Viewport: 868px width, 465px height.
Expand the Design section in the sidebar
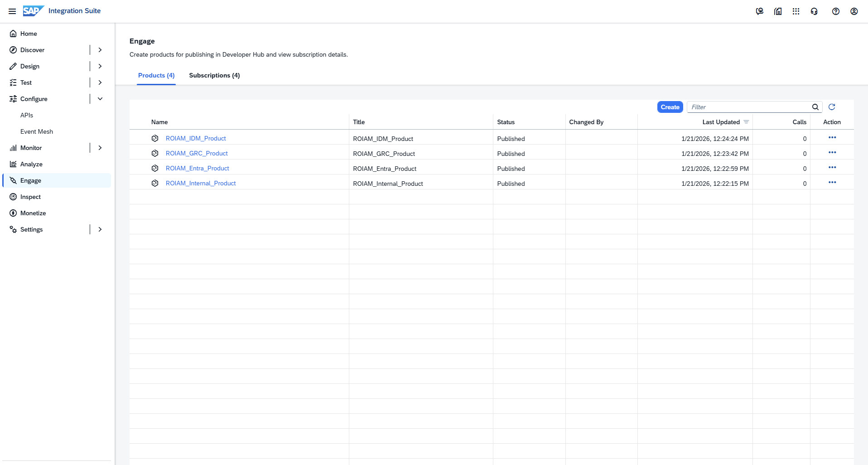click(100, 66)
